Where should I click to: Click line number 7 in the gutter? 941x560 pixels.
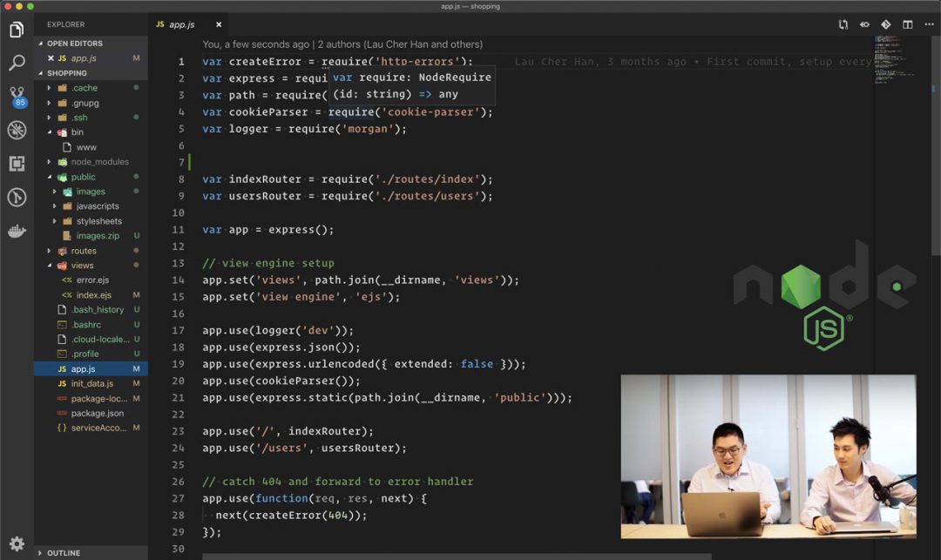pos(181,162)
